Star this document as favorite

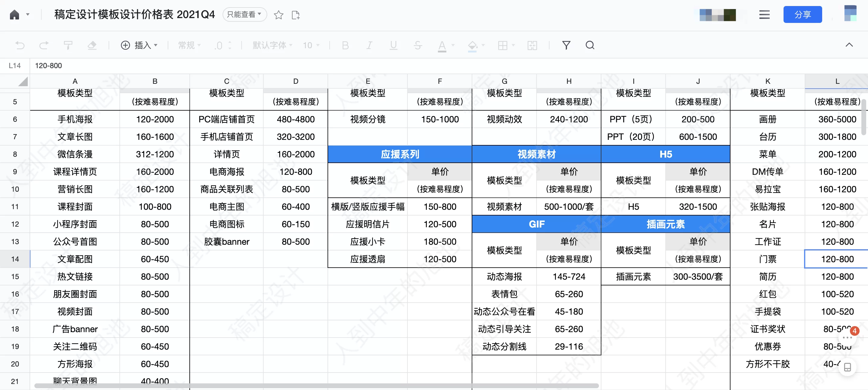[x=278, y=14]
